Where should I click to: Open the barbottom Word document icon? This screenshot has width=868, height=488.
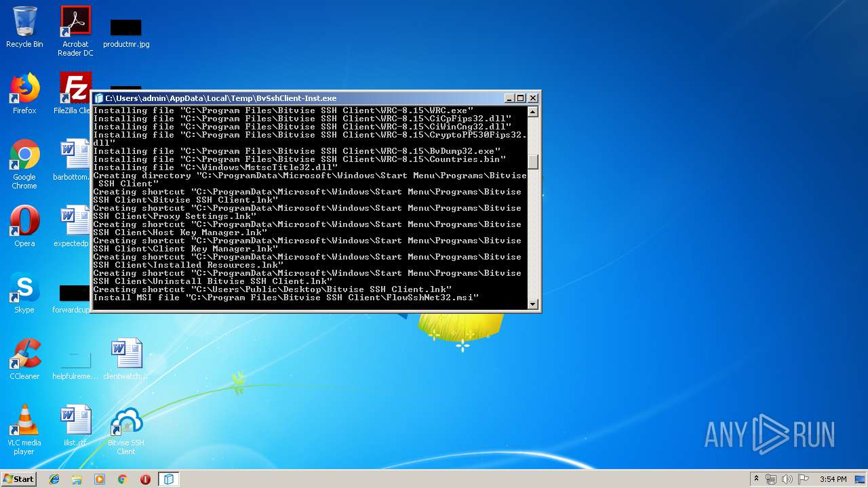[x=72, y=160]
